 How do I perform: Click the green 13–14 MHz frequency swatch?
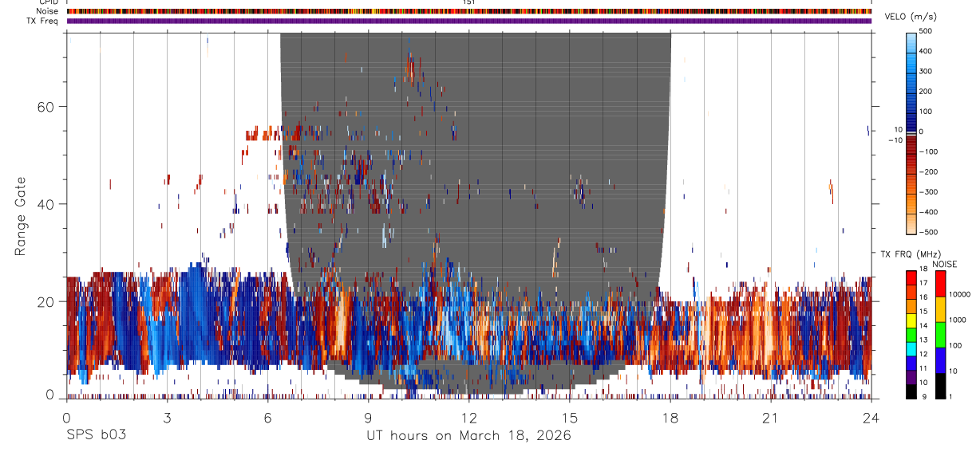(x=911, y=334)
